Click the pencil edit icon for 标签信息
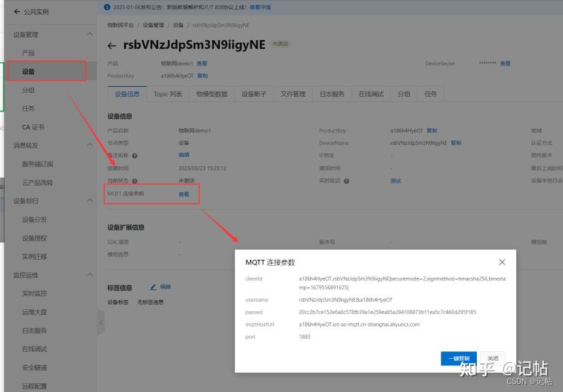Viewport: 563px width, 392px height. pyautogui.click(x=154, y=286)
